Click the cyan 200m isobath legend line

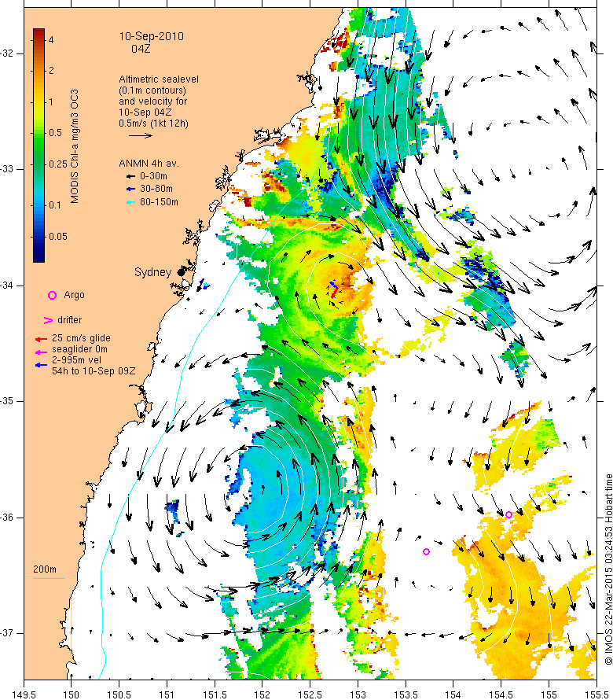(49, 579)
